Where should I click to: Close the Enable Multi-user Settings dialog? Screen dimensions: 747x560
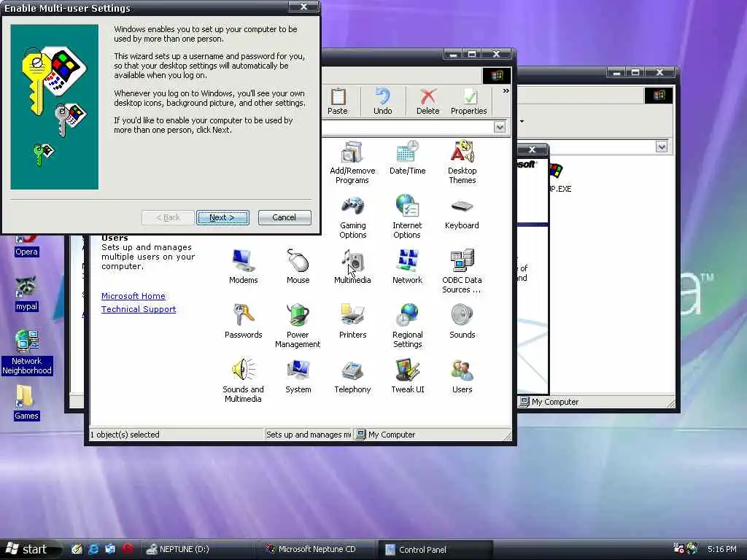[304, 7]
